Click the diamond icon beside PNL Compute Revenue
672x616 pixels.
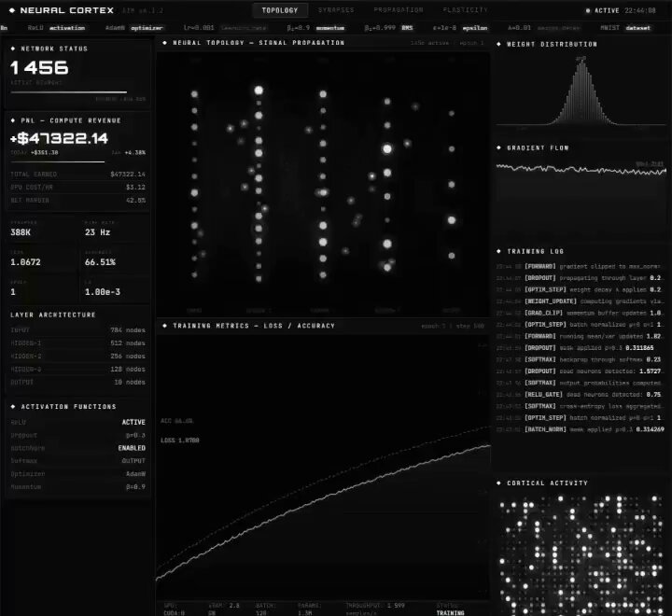tap(11, 120)
